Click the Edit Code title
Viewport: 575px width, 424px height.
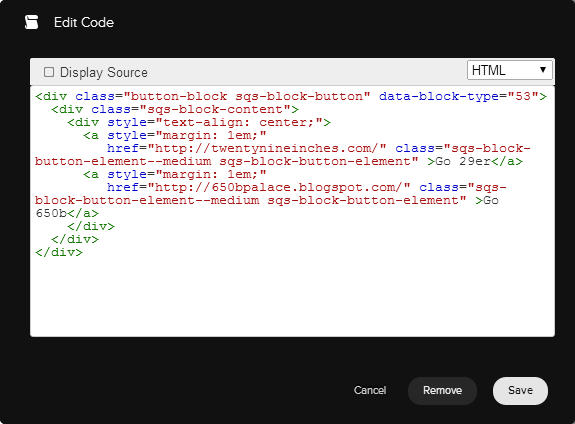click(84, 22)
